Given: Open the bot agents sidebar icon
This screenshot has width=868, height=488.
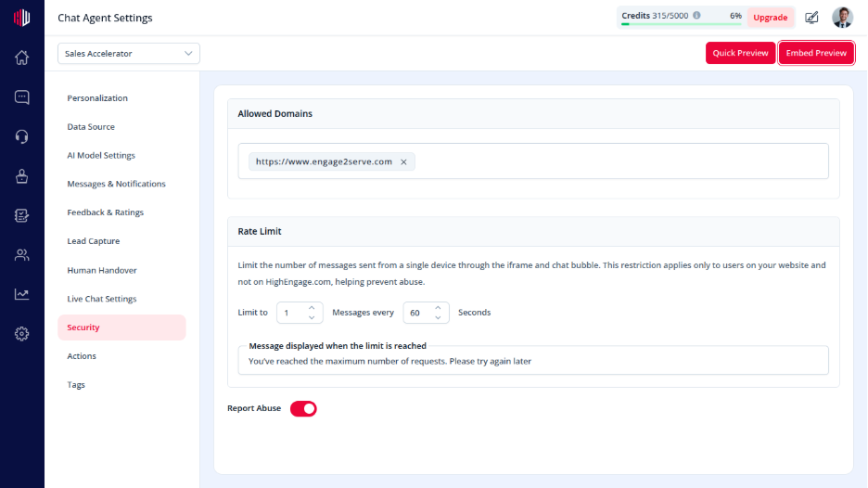Looking at the screenshot, I should tap(21, 176).
